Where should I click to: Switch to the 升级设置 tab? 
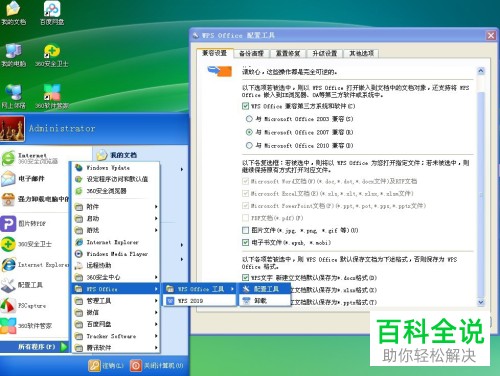point(325,53)
